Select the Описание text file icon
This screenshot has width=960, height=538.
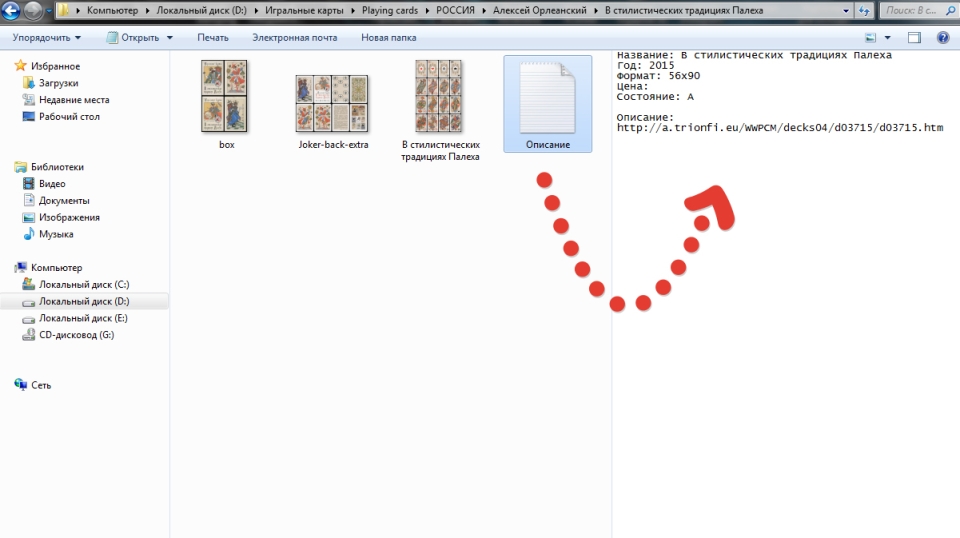coord(547,98)
